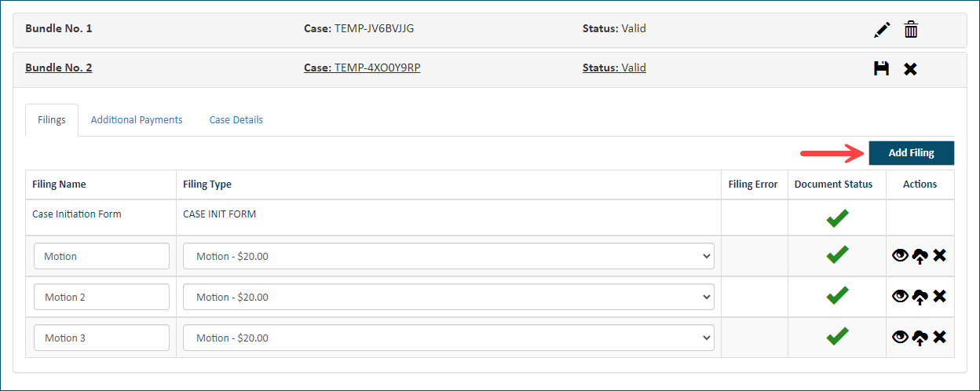Upload document for the Motion 2 filing
980x391 pixels.
[x=920, y=297]
